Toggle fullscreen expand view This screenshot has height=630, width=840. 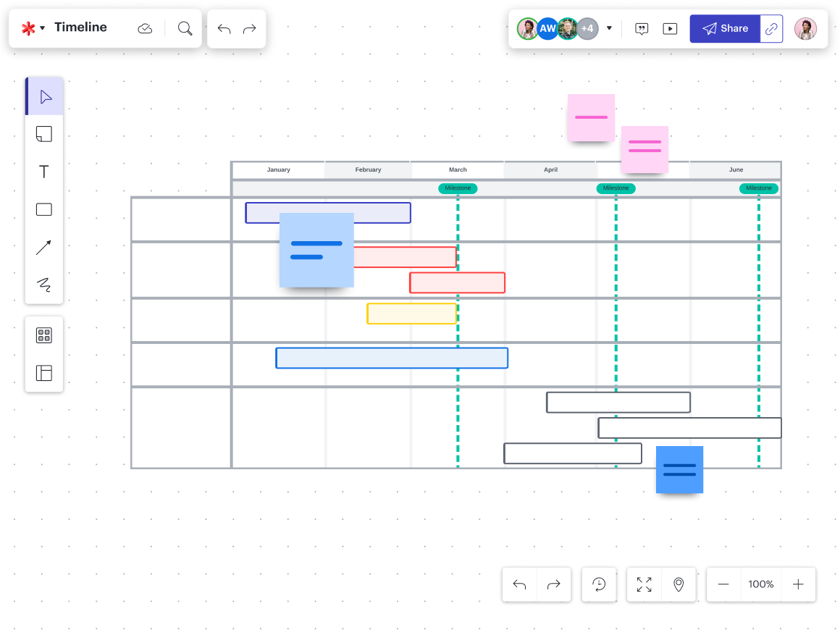click(644, 584)
